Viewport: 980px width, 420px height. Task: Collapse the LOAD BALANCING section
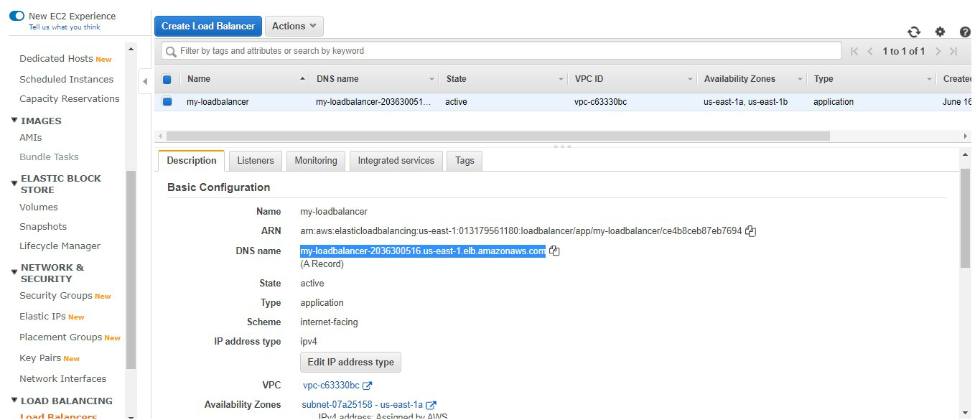[15, 401]
